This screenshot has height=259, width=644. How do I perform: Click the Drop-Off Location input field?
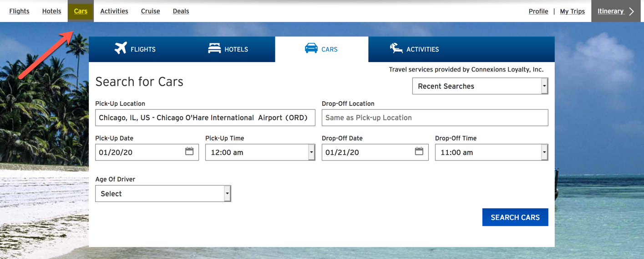pyautogui.click(x=435, y=118)
